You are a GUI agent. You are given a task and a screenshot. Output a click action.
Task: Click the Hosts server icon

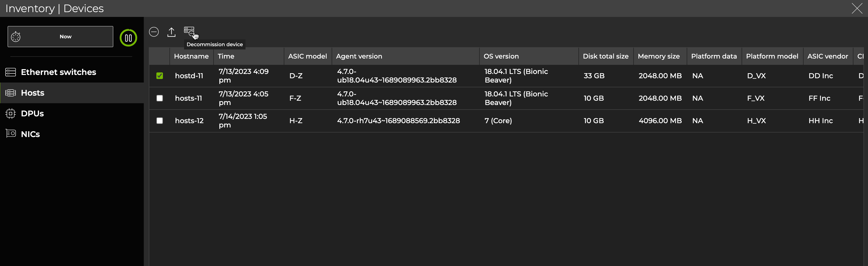[x=10, y=93]
